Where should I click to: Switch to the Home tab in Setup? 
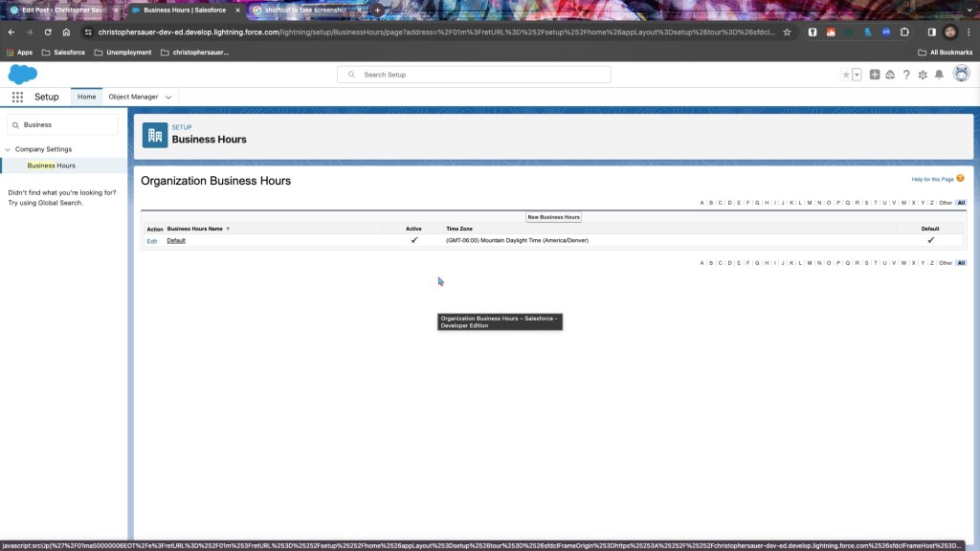tap(87, 97)
